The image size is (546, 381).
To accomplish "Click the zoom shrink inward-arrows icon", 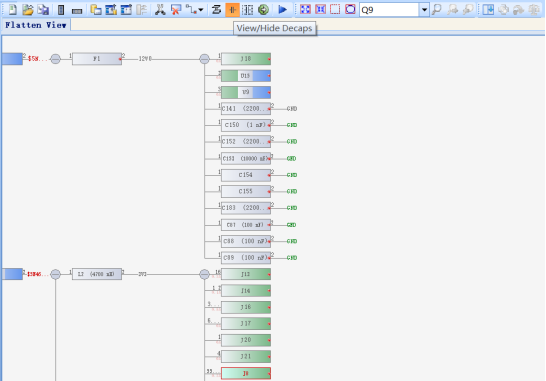I will pyautogui.click(x=320, y=9).
